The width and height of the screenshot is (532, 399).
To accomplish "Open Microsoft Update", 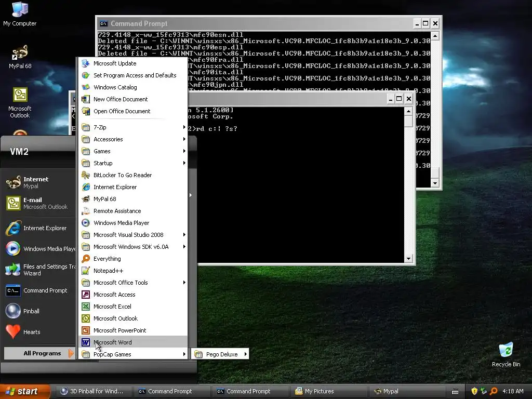I will (133, 63).
